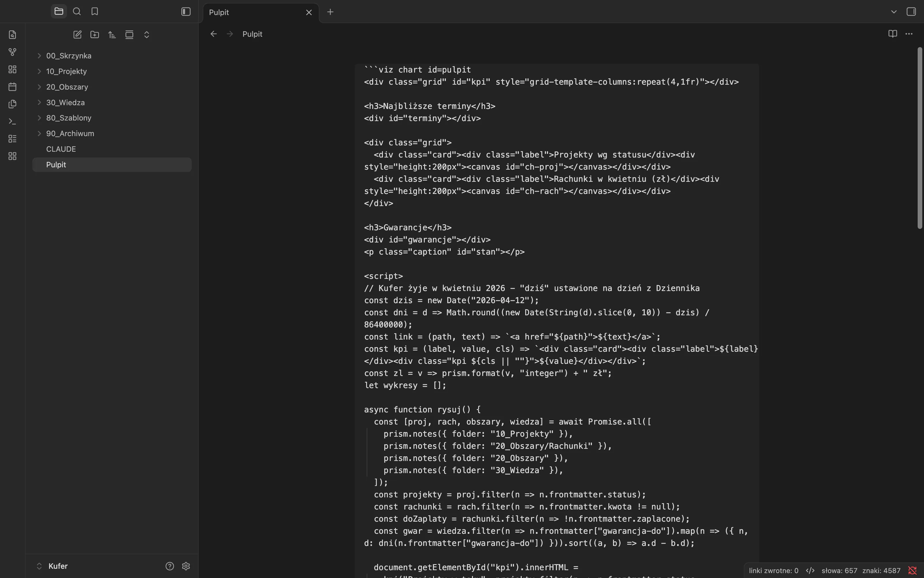Open quick switcher icon in ribbon

(x=12, y=35)
